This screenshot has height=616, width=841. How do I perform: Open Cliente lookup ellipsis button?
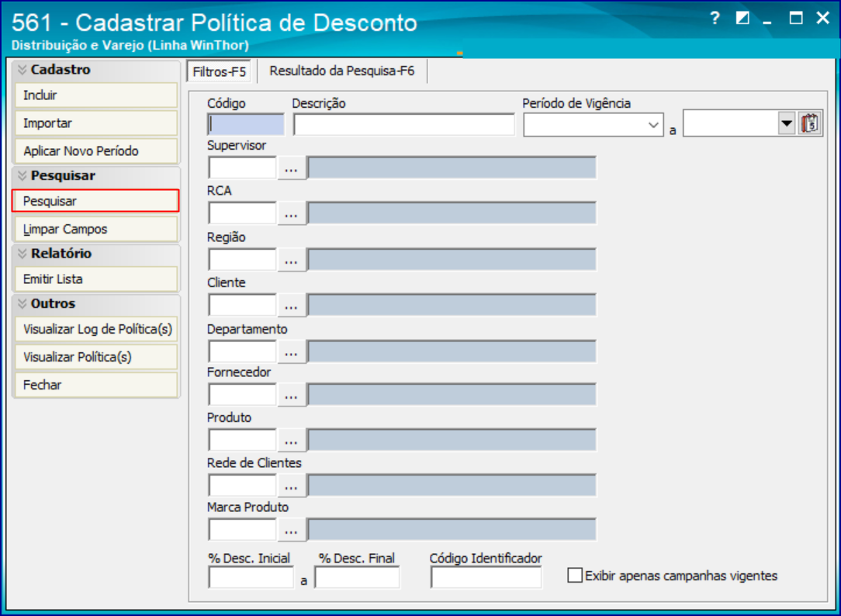pyautogui.click(x=291, y=306)
